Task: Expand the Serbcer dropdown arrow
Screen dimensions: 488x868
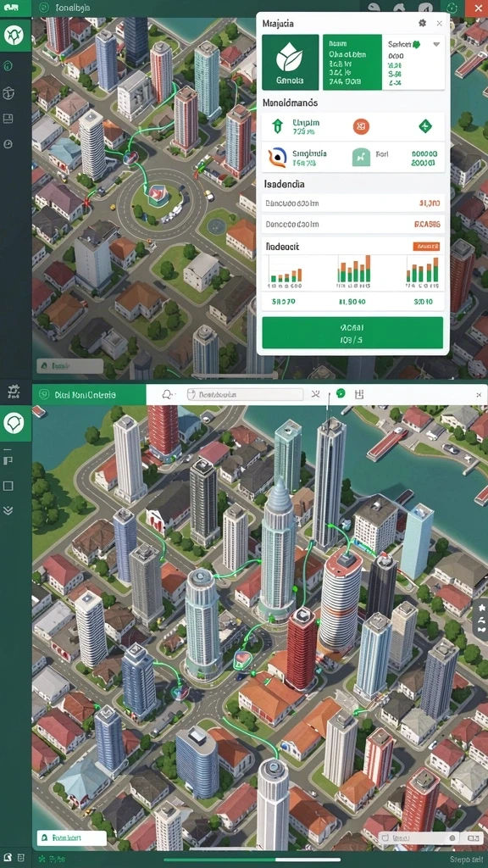Action: point(436,44)
